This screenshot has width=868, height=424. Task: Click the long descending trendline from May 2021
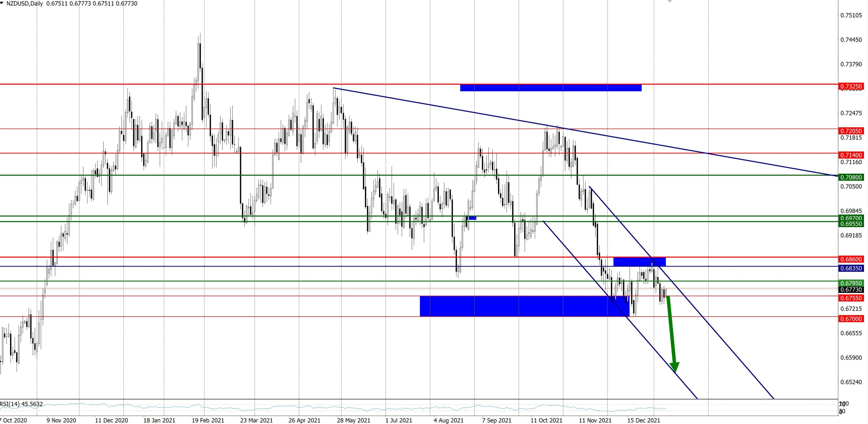click(475, 113)
